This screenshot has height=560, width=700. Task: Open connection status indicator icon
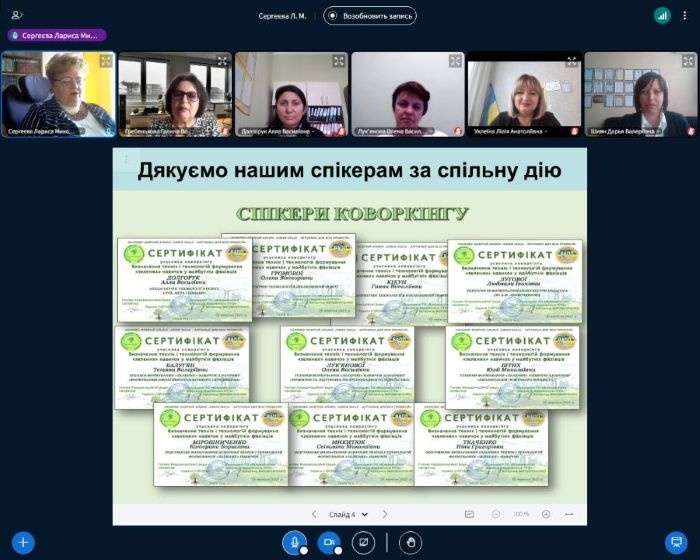coord(662,15)
